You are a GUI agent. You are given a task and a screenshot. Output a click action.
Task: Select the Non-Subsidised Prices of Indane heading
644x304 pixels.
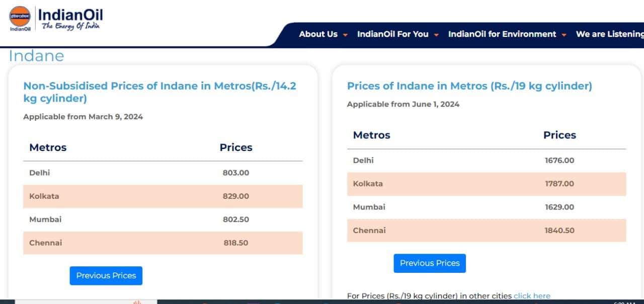160,92
